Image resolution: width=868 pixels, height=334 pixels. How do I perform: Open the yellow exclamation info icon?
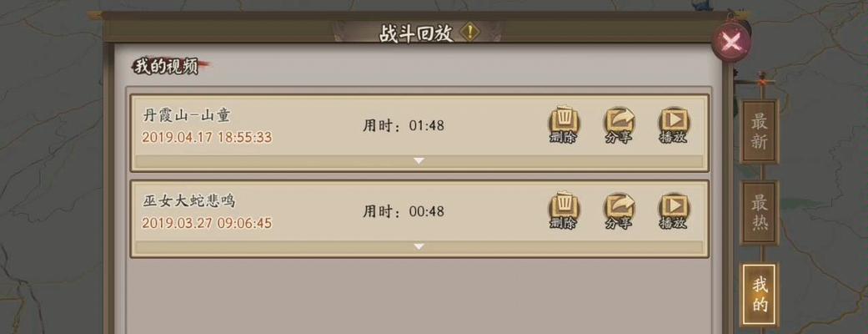click(470, 33)
